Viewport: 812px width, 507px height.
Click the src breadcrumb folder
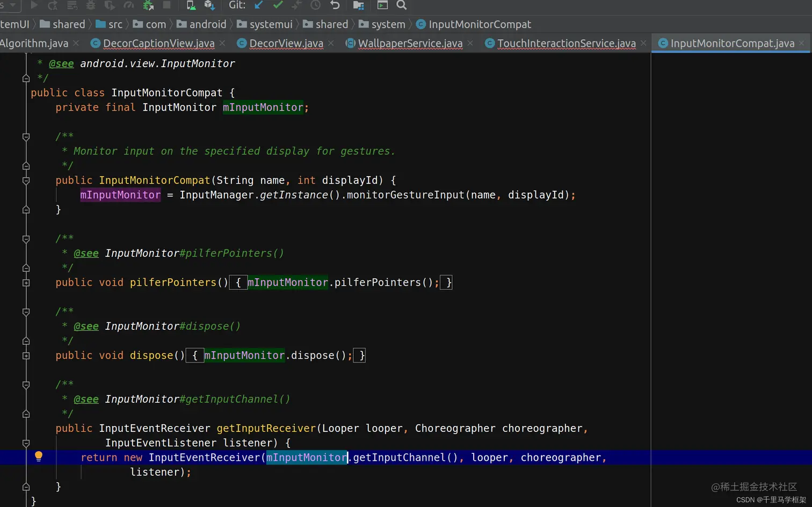(109, 24)
